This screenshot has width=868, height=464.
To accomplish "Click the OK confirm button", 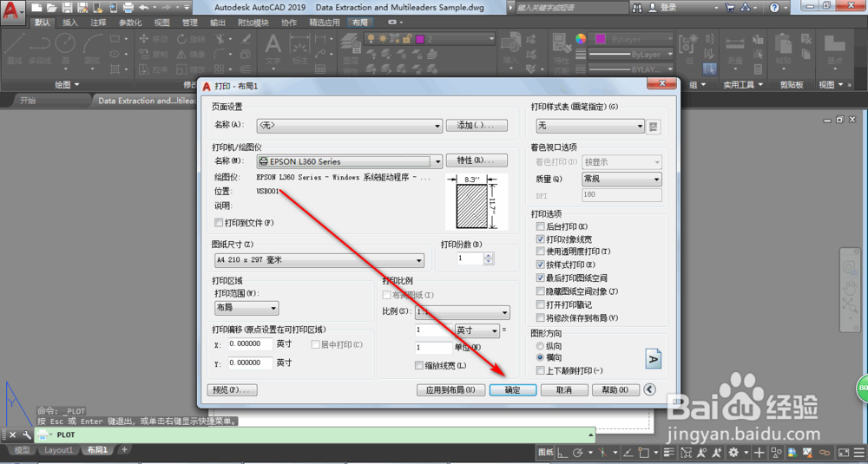I will [x=513, y=390].
